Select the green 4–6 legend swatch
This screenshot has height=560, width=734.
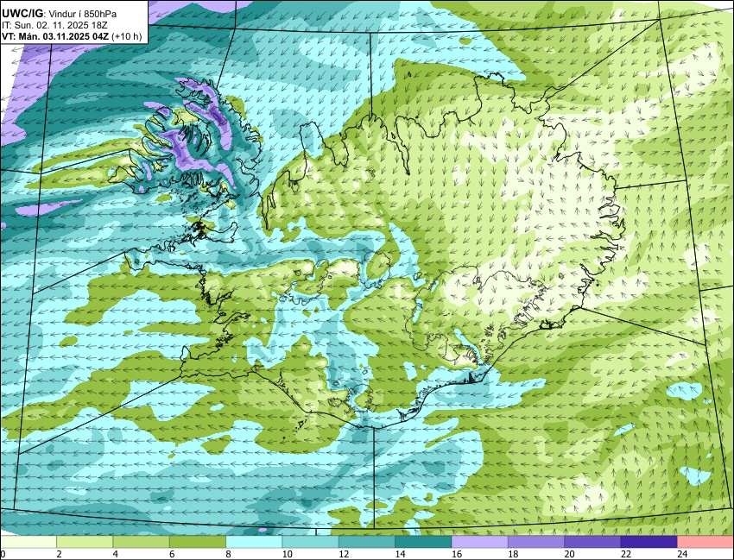[141, 542]
